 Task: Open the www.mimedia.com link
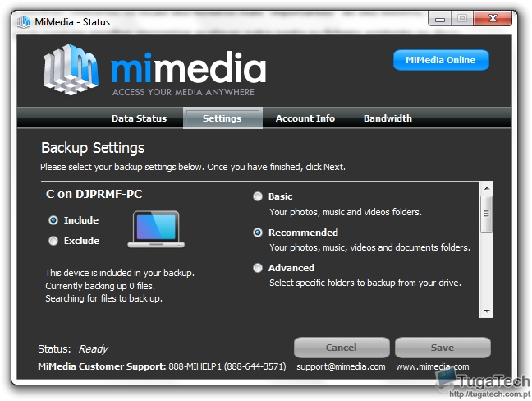tap(433, 366)
